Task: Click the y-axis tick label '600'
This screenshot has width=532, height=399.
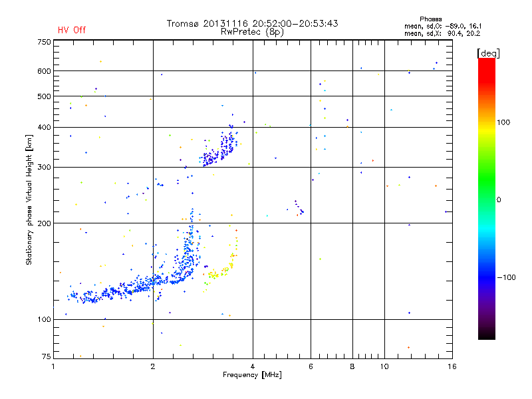Action: pyautogui.click(x=44, y=71)
